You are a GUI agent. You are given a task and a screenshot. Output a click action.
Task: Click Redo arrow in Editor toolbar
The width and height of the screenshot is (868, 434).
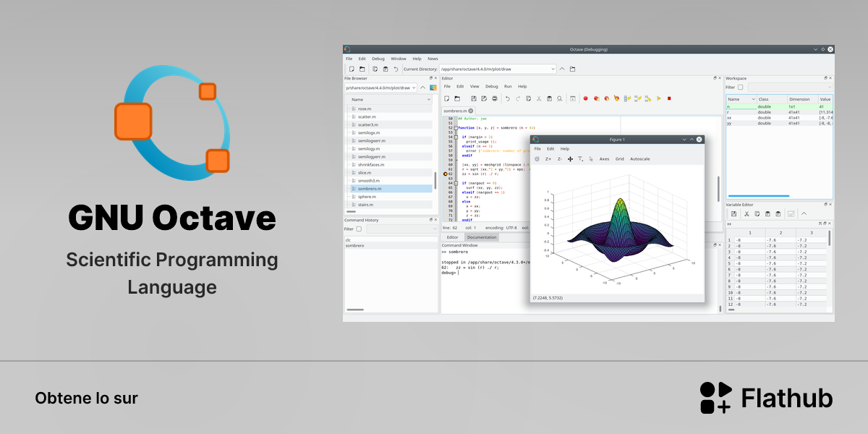click(x=518, y=98)
